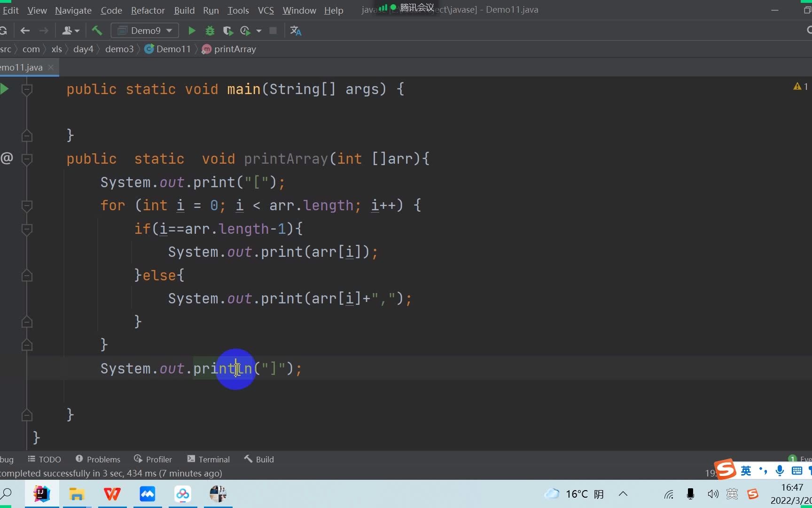Image resolution: width=812 pixels, height=508 pixels.
Task: Open IntelliJ IDEA from the taskbar
Action: (x=41, y=494)
